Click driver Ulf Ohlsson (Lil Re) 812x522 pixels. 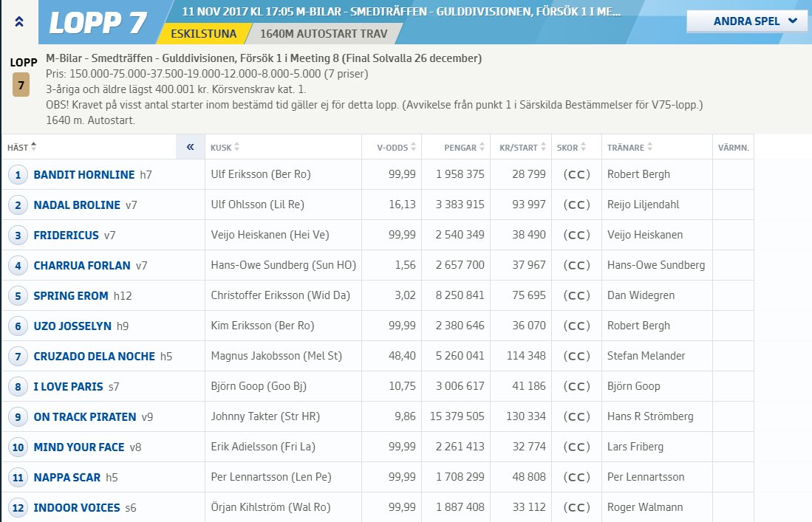click(x=257, y=205)
